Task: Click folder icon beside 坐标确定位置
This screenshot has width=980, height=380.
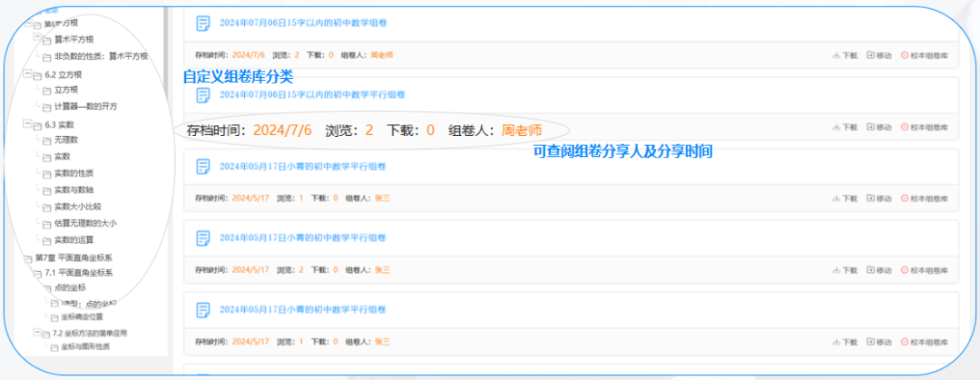Action: (54, 317)
